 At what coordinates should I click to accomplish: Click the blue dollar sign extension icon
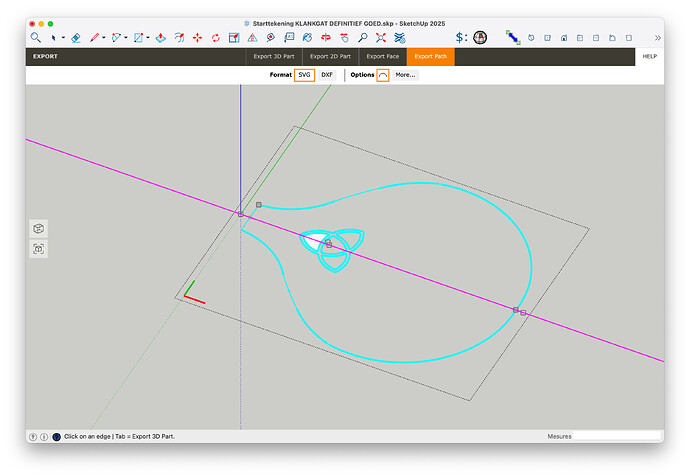point(461,38)
